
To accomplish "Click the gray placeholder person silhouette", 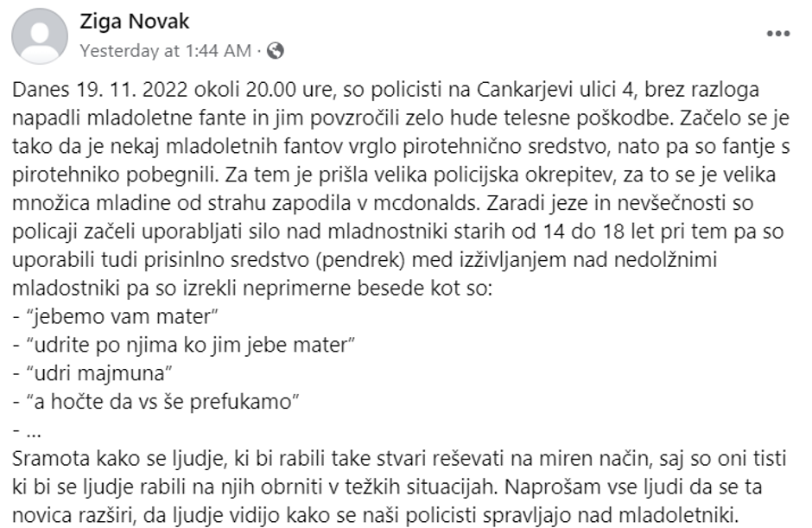I will [41, 33].
